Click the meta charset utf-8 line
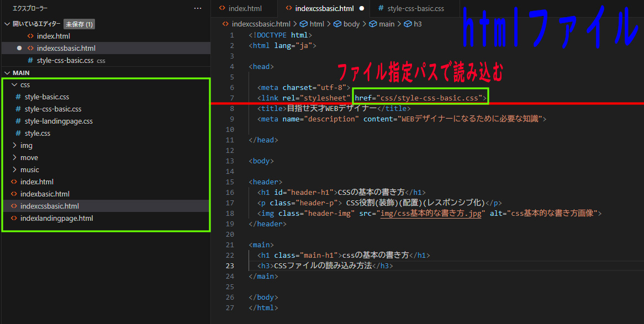644x324 pixels. pos(304,87)
